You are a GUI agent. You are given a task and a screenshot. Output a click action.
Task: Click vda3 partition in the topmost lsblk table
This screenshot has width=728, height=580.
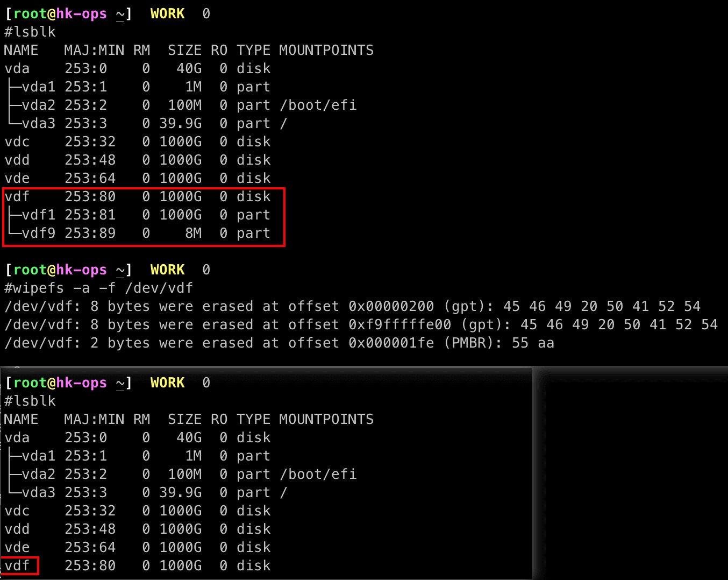tap(38, 124)
